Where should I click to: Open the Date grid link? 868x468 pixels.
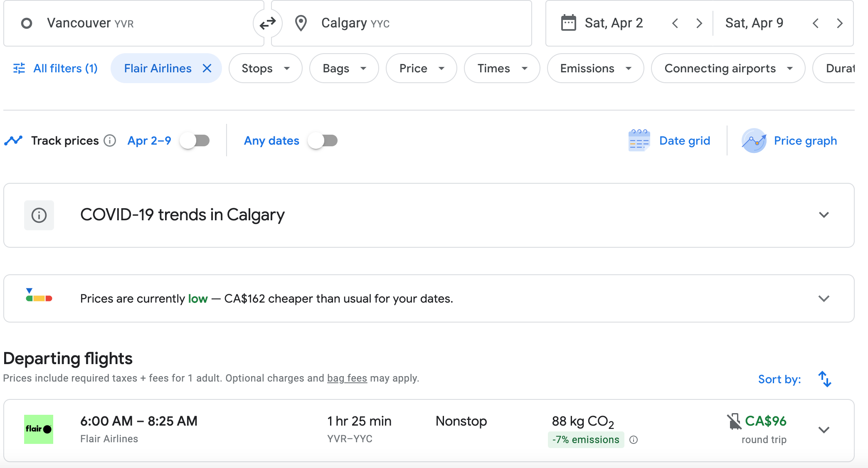685,141
